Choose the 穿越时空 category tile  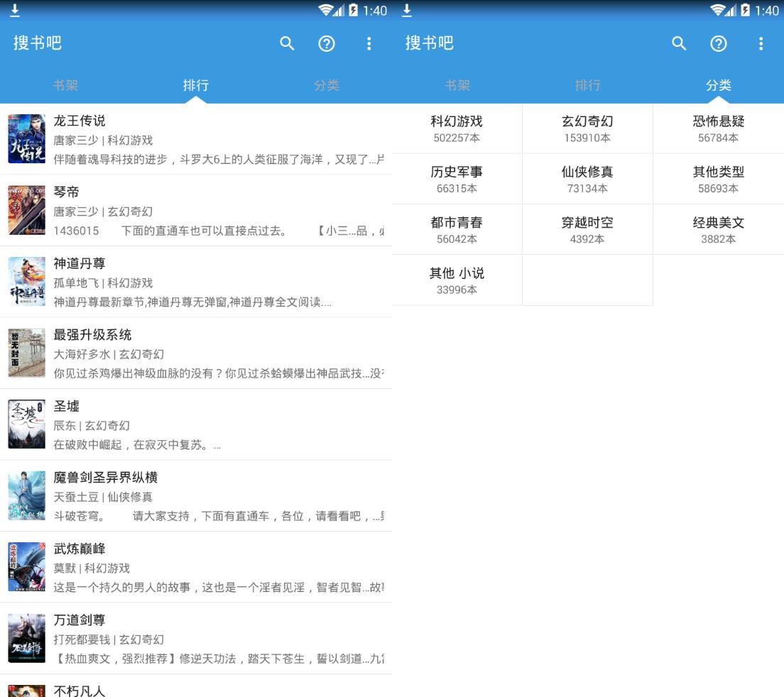(x=587, y=229)
